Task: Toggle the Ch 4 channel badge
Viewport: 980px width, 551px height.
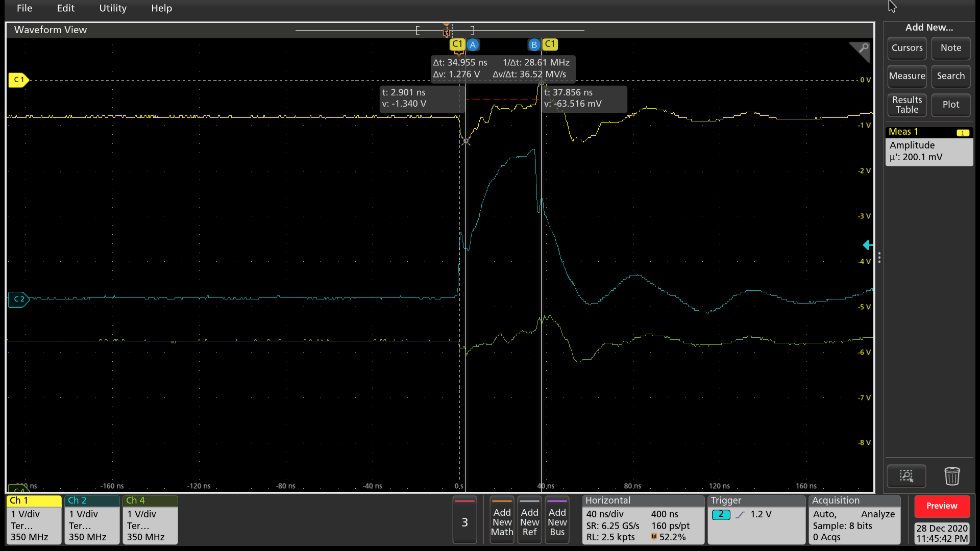Action: (x=150, y=519)
